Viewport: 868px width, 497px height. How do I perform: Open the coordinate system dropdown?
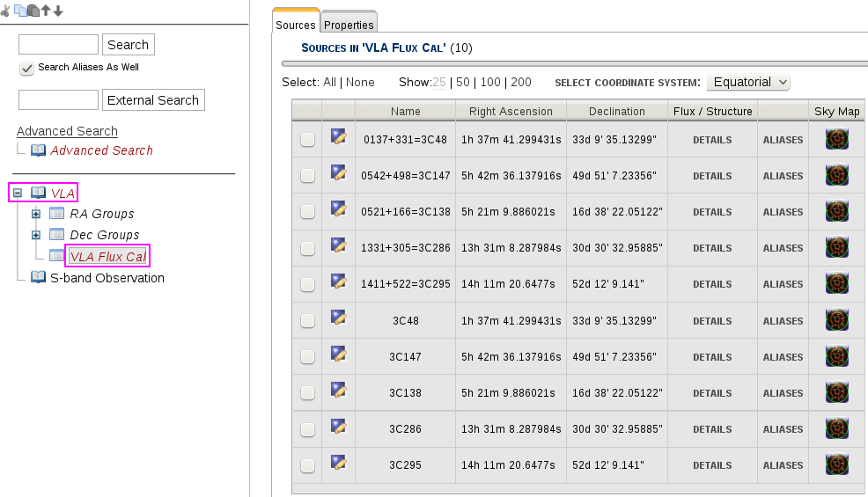tap(748, 82)
